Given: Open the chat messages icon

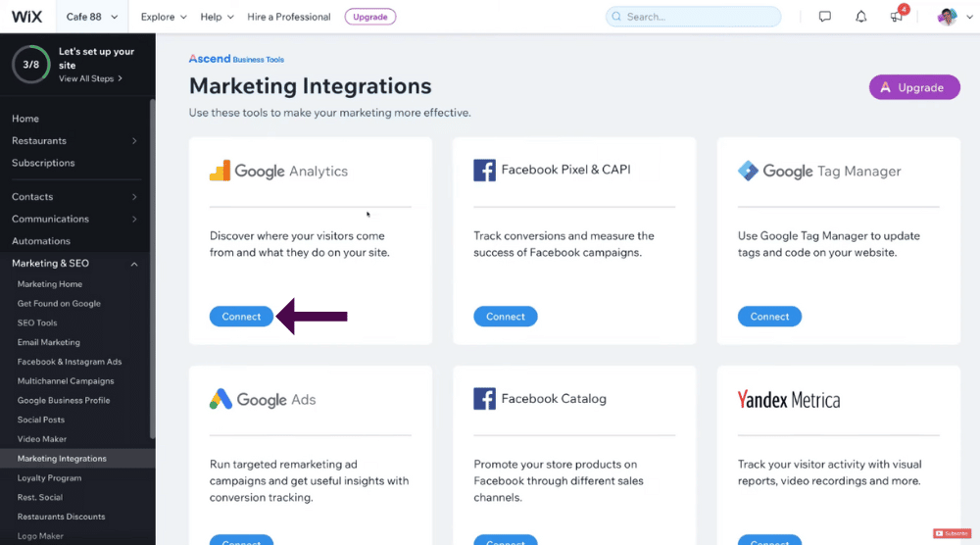Looking at the screenshot, I should tap(824, 17).
